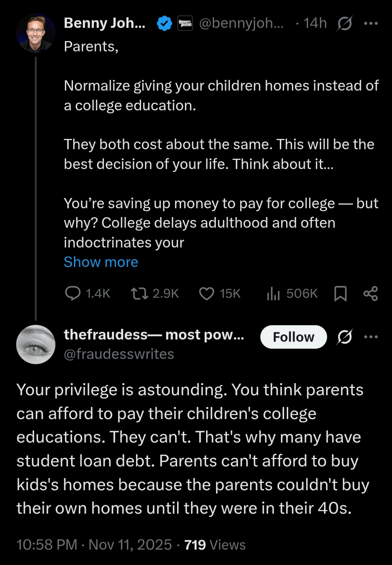Like Benny Johnson's post
The image size is (392, 565).
click(207, 294)
